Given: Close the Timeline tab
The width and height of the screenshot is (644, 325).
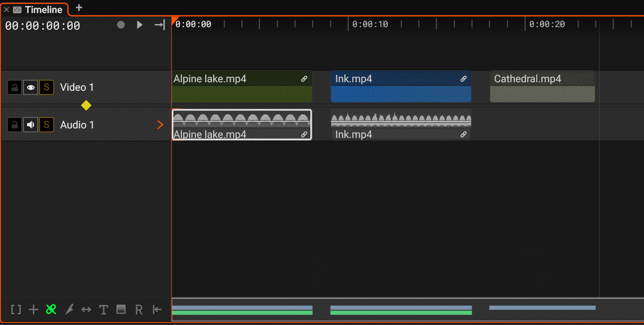Looking at the screenshot, I should [7, 10].
